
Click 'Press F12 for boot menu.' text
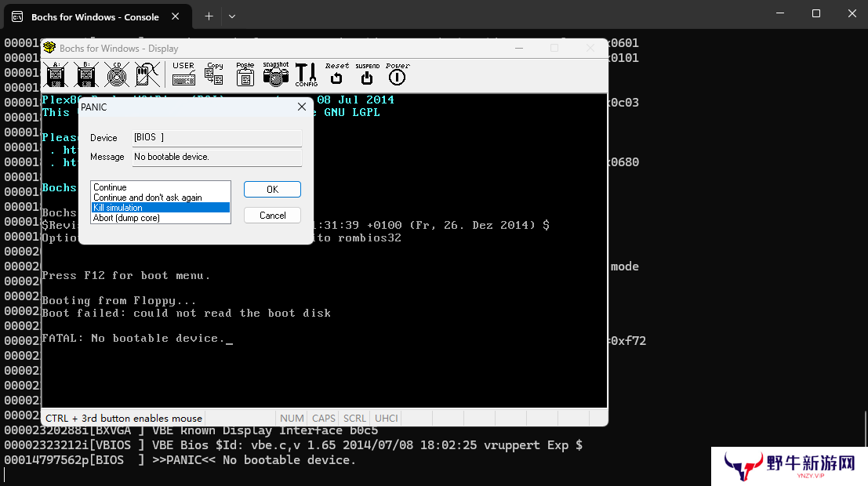click(126, 276)
